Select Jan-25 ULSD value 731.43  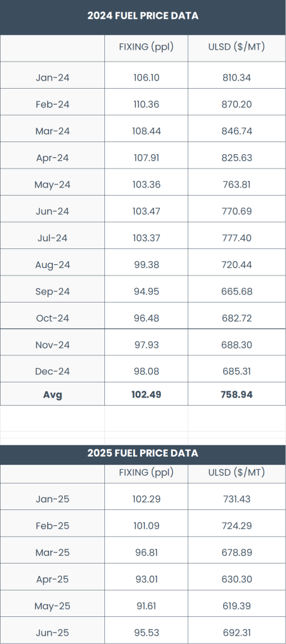coord(236,499)
